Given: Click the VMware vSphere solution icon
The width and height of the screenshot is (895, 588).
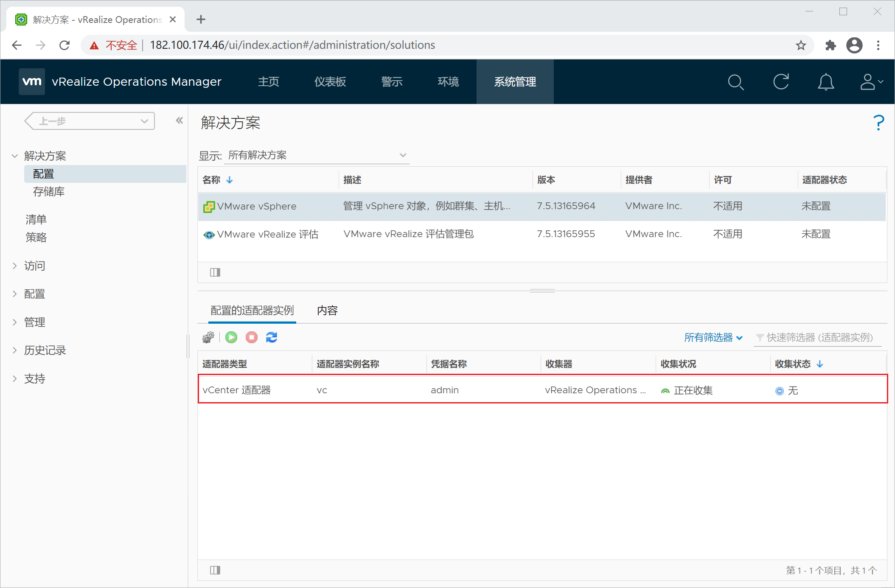Looking at the screenshot, I should click(x=209, y=207).
